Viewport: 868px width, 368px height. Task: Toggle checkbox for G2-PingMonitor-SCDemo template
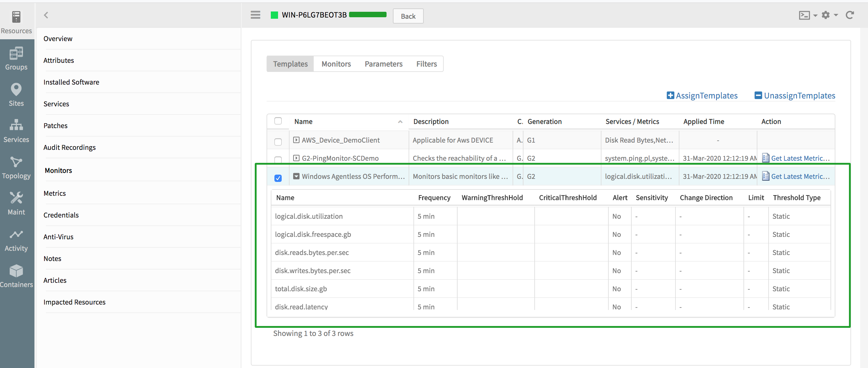click(x=278, y=159)
